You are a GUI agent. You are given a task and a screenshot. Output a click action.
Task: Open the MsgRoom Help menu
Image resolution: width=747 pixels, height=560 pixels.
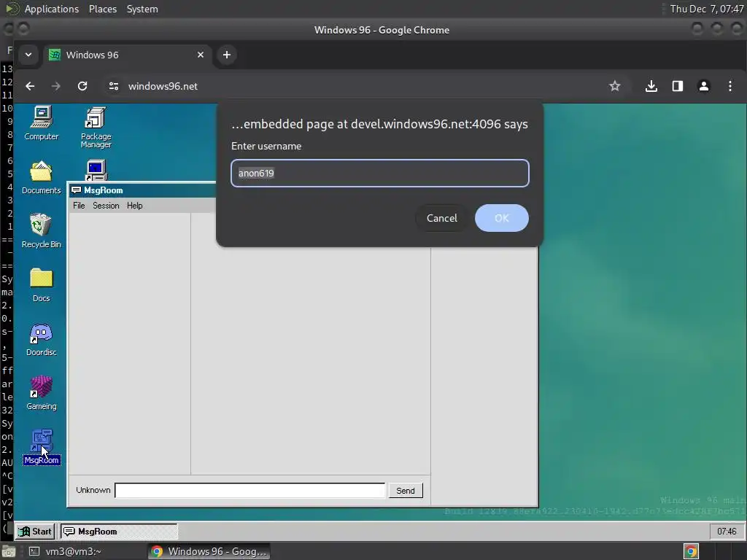[x=134, y=206]
